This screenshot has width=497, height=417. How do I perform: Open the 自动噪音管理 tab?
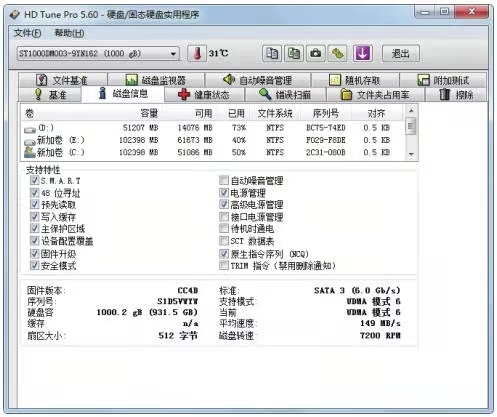(258, 80)
